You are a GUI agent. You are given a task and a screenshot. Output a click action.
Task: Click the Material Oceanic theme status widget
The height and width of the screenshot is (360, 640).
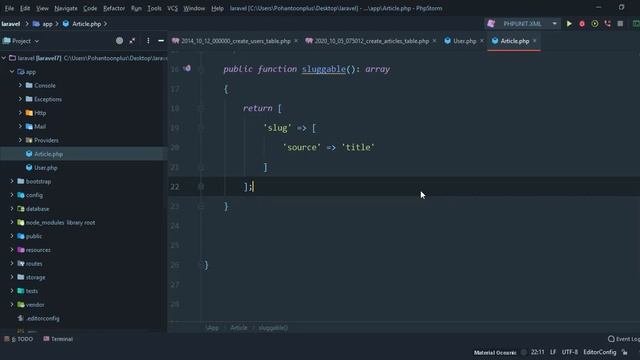click(x=495, y=352)
